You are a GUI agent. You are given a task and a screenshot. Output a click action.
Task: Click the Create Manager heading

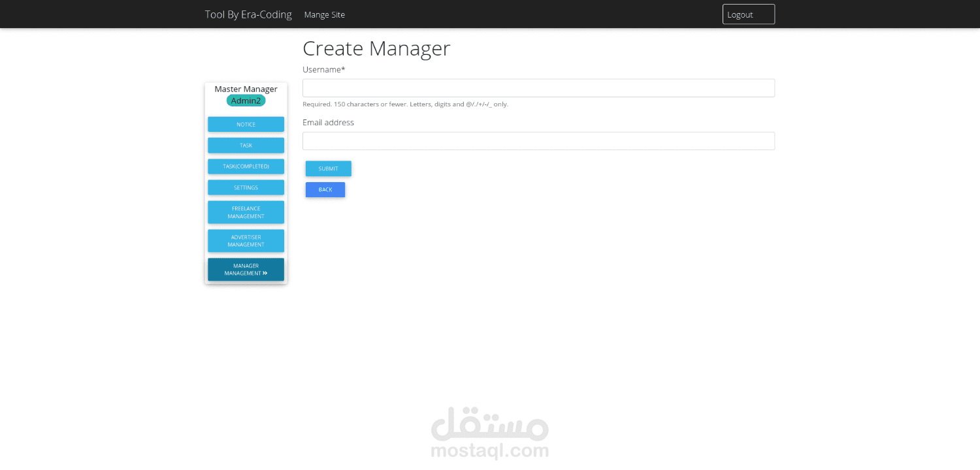pyautogui.click(x=376, y=48)
